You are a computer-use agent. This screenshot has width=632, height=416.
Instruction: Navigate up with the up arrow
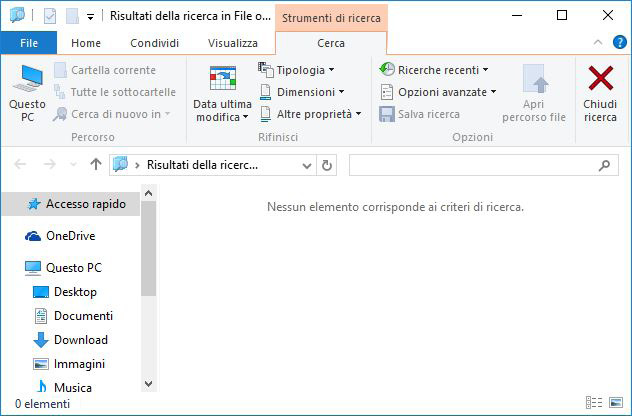[96, 165]
